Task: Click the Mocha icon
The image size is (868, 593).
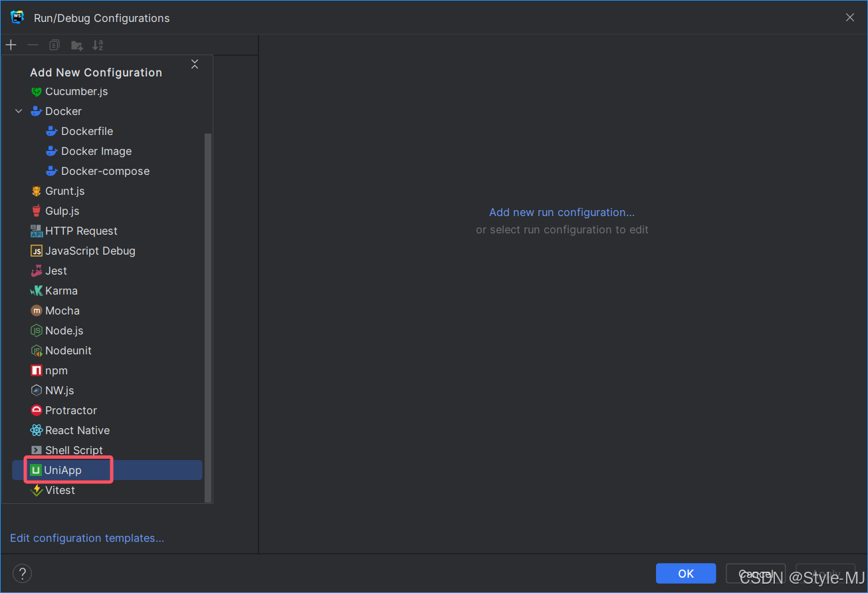Action: (37, 310)
